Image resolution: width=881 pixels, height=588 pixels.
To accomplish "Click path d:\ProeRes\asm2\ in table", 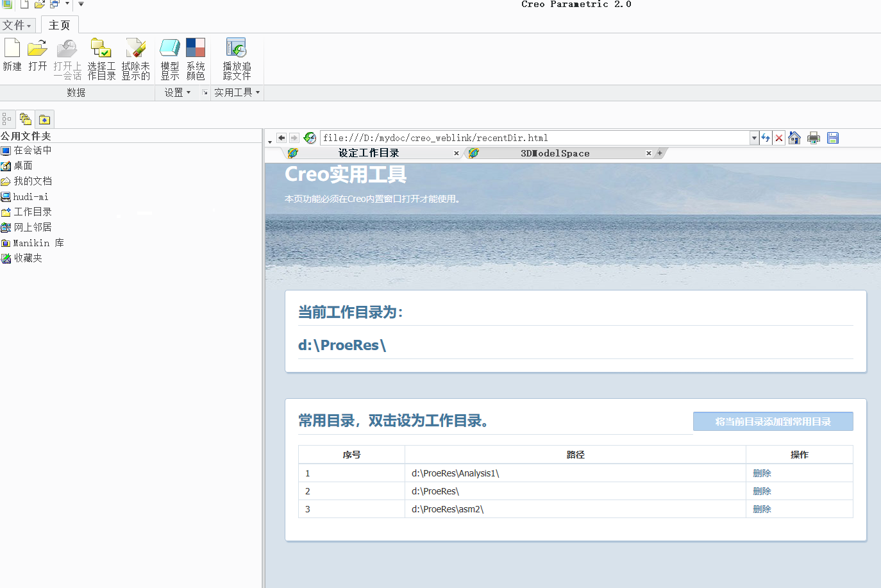I will pyautogui.click(x=448, y=509).
